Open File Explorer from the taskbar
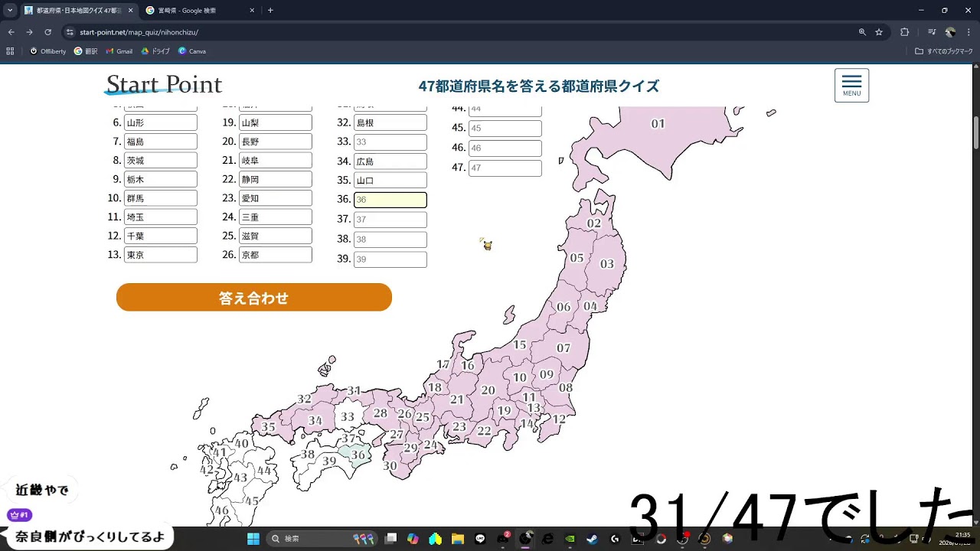 [x=458, y=539]
